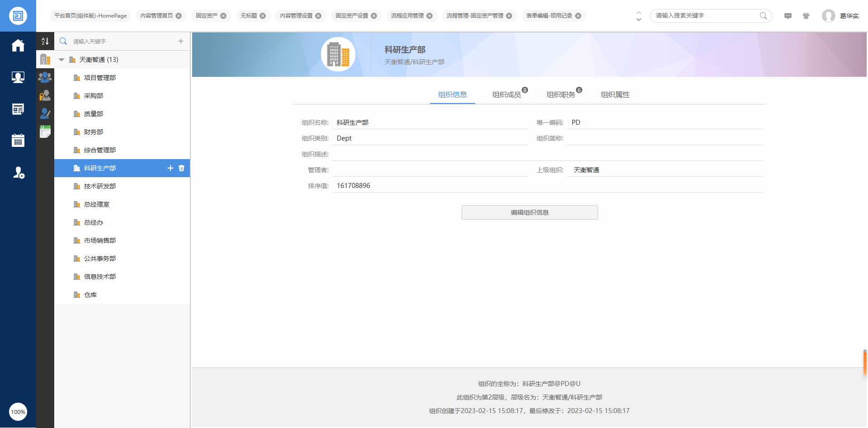Click the skin theme shirt icon
This screenshot has height=428, width=868.
pyautogui.click(x=806, y=16)
